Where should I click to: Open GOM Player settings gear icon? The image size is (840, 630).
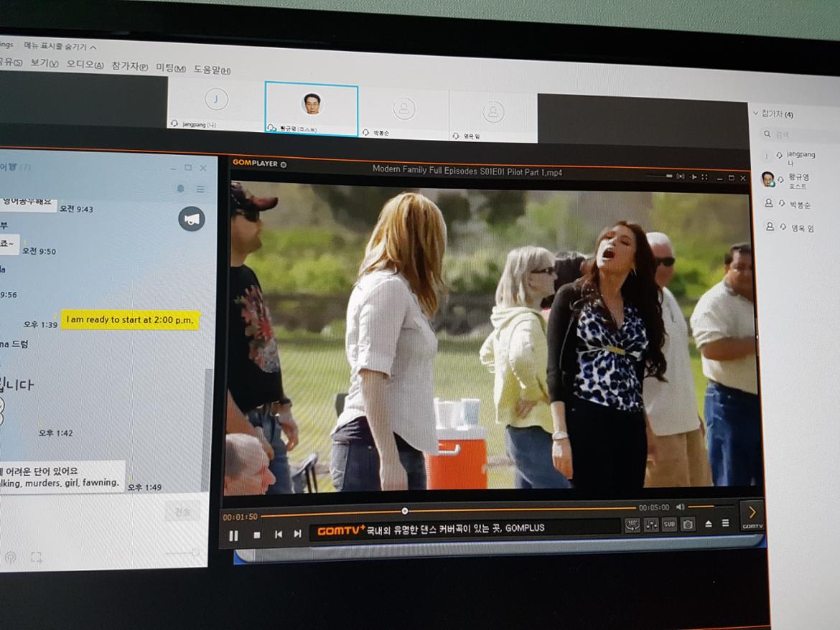click(x=284, y=164)
